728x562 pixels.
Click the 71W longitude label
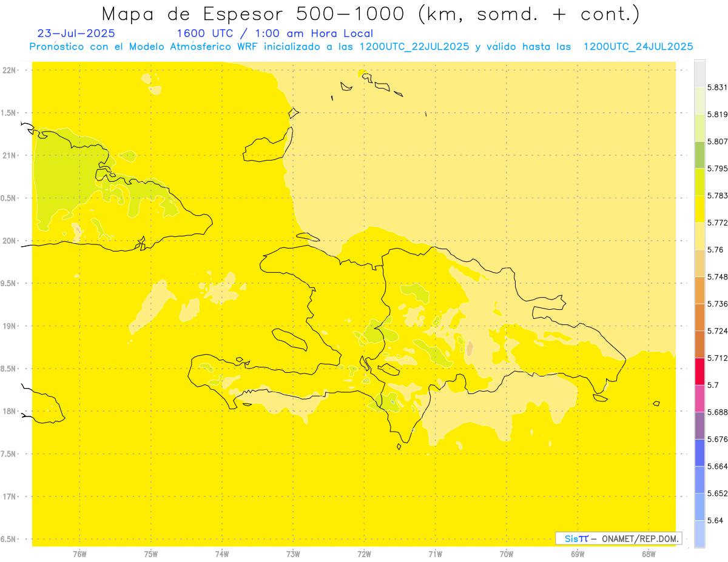coord(436,554)
